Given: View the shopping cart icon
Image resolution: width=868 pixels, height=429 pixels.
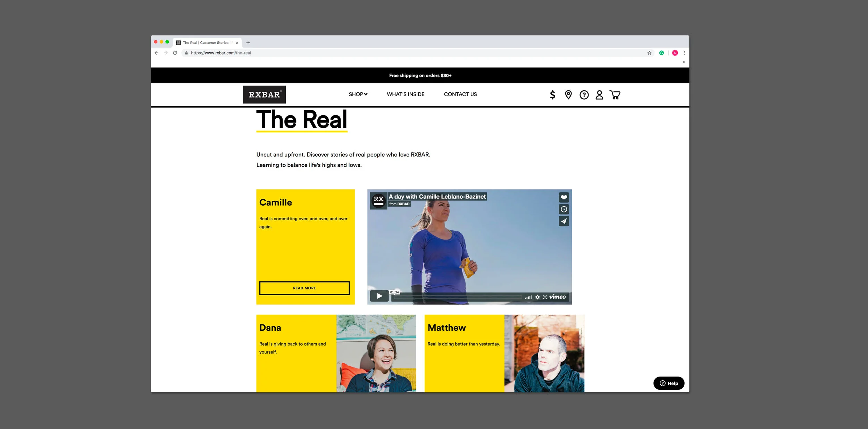Looking at the screenshot, I should [x=615, y=95].
